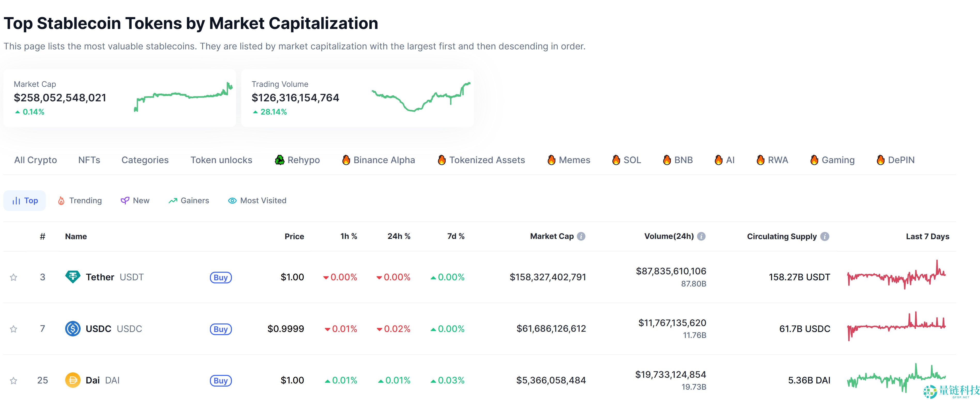This screenshot has height=400, width=980.
Task: Open Rehypo category with green icon
Action: click(297, 160)
